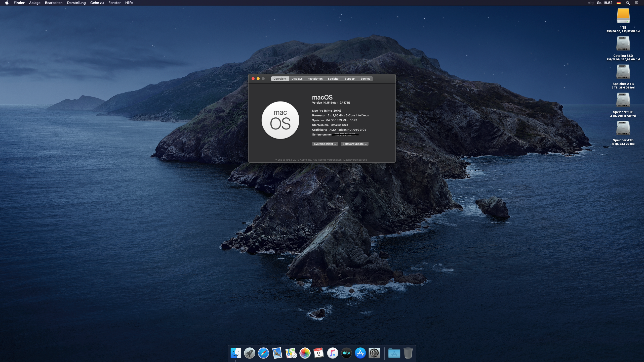644x362 pixels.
Task: Select the Catalina SSD drive icon
Action: [623, 44]
